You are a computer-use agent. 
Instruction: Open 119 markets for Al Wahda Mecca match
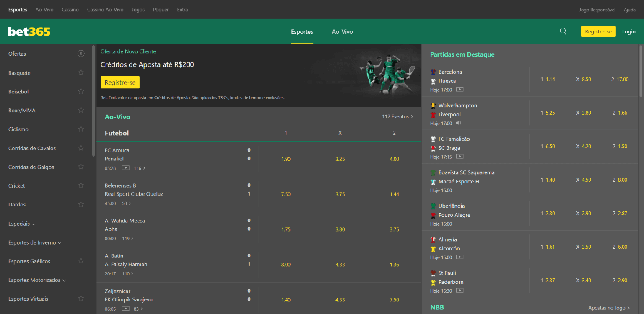(x=128, y=238)
